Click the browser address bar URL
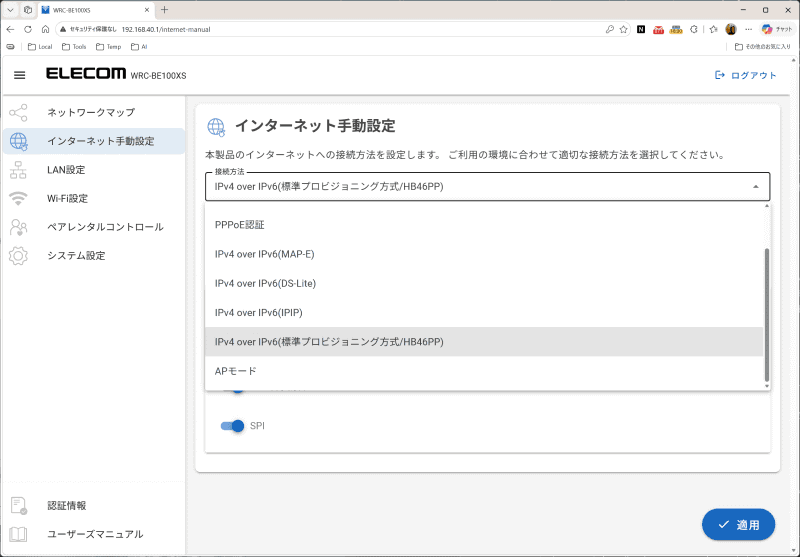The width and height of the screenshot is (800, 557). click(x=166, y=30)
